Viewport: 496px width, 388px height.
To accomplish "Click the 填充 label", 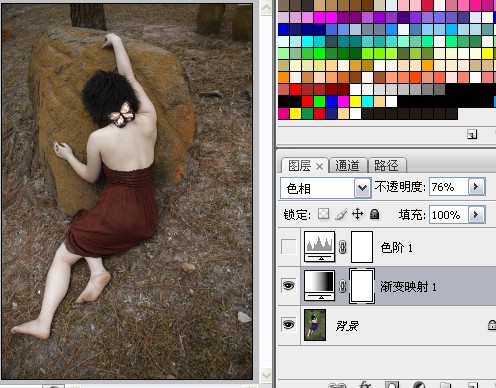I will [412, 215].
